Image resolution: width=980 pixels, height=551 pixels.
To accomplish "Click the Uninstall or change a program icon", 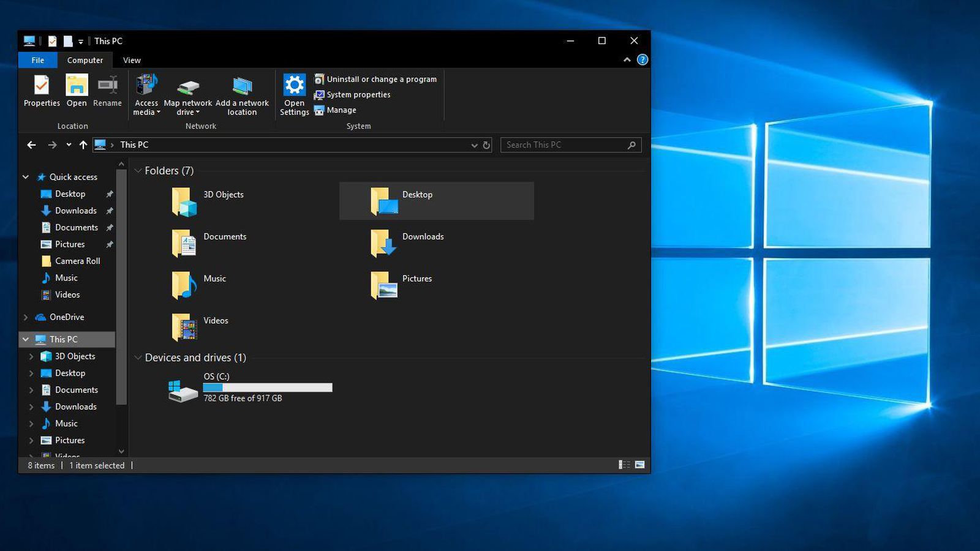I will tap(319, 79).
